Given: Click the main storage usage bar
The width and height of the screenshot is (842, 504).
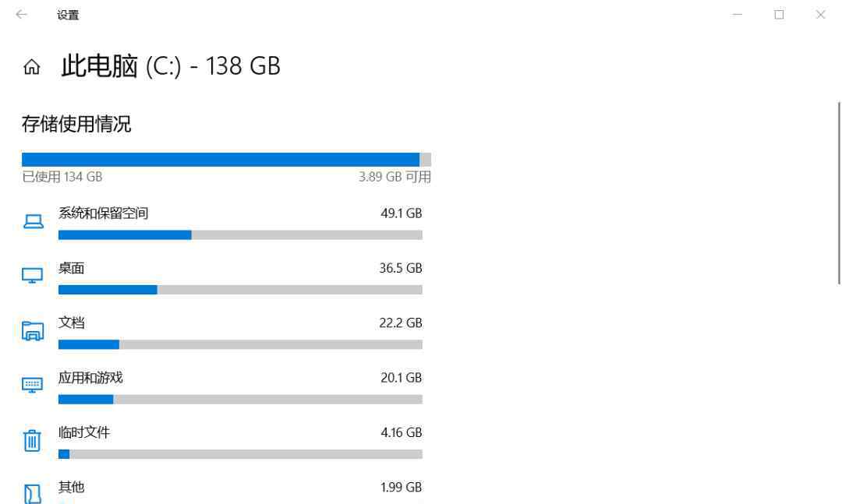Looking at the screenshot, I should click(226, 160).
